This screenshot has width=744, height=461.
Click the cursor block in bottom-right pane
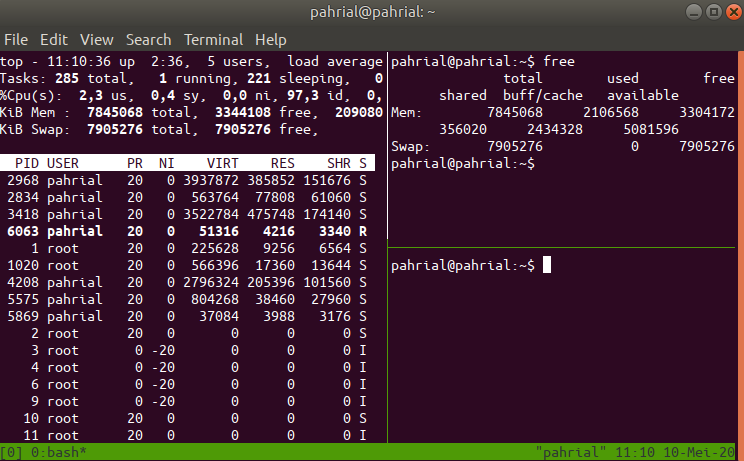[547, 265]
